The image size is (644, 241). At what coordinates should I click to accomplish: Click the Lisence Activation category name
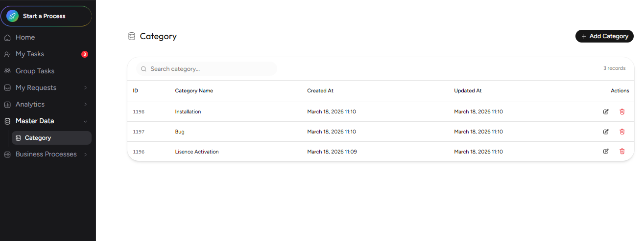point(197,152)
